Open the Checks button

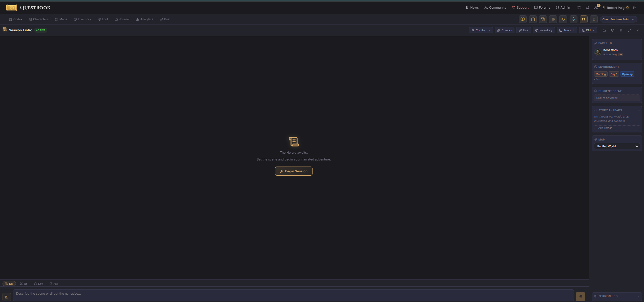click(504, 30)
